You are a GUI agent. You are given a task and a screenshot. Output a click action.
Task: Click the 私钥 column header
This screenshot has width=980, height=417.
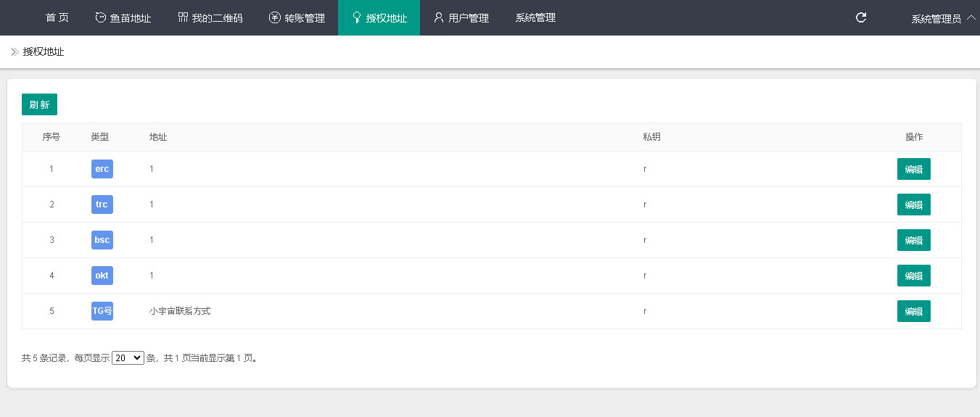click(651, 137)
